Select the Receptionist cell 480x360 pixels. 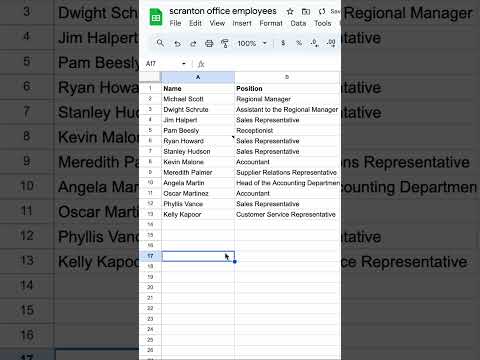pyautogui.click(x=287, y=130)
